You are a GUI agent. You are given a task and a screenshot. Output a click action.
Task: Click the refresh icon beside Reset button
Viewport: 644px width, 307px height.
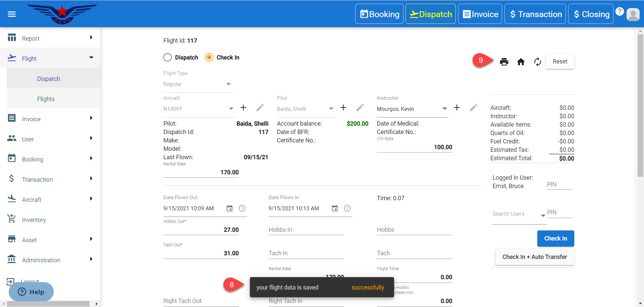[537, 62]
